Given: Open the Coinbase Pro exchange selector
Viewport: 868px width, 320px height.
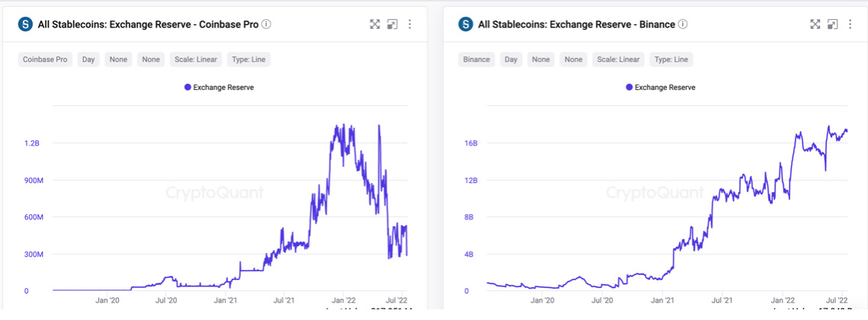Looking at the screenshot, I should coord(45,59).
